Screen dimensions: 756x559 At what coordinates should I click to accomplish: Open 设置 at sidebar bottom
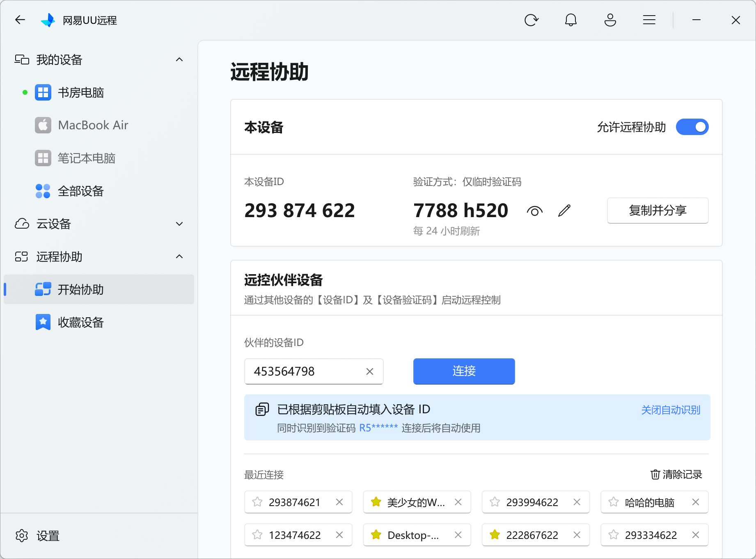[38, 536]
